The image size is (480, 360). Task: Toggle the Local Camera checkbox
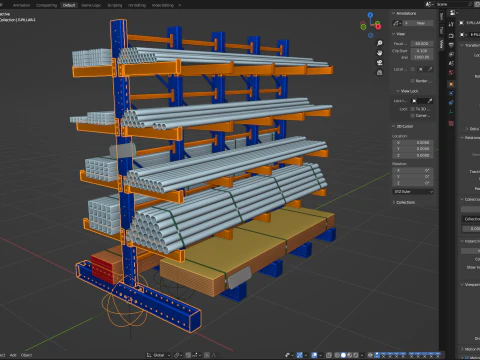pos(413,69)
